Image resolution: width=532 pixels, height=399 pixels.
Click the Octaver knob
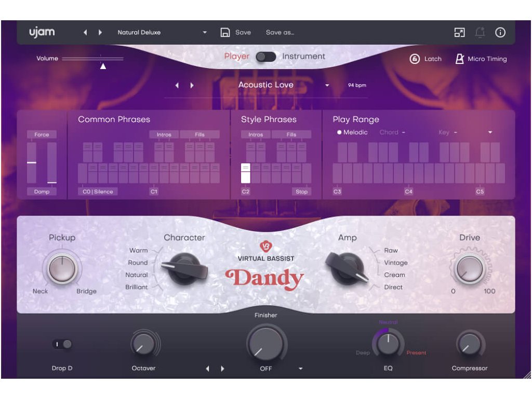143,344
